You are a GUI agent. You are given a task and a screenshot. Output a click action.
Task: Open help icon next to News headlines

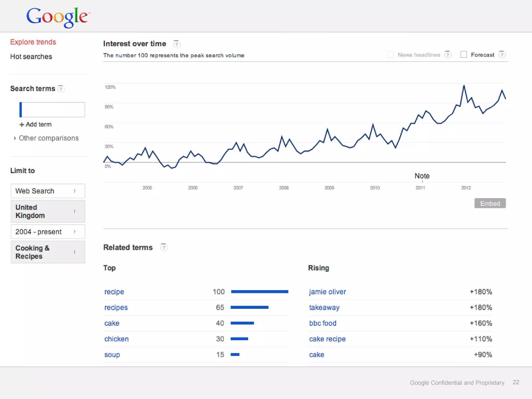click(448, 55)
